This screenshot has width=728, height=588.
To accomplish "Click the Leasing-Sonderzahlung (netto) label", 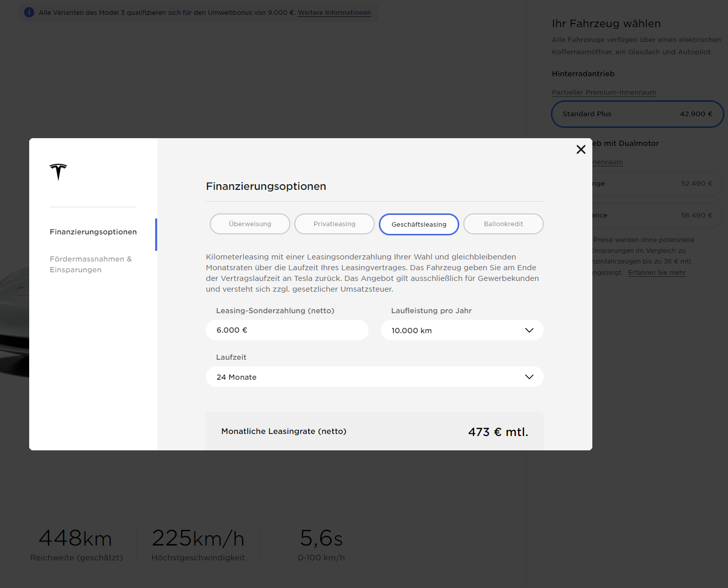I will click(275, 311).
